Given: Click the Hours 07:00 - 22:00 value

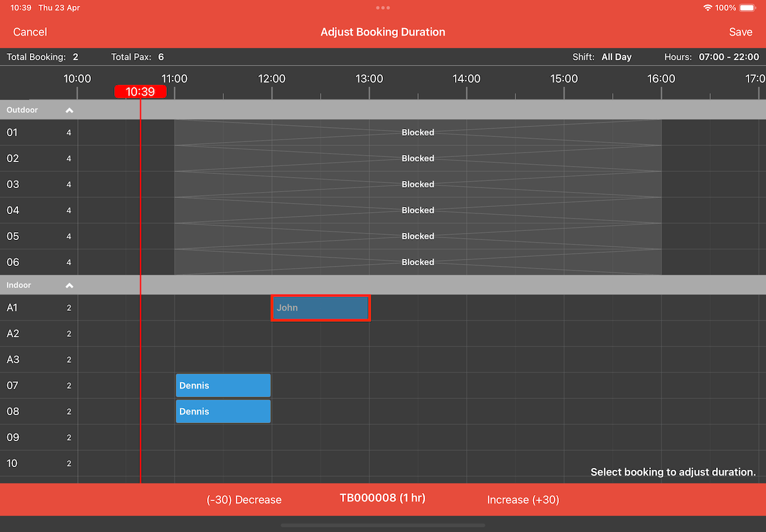Looking at the screenshot, I should pyautogui.click(x=729, y=57).
